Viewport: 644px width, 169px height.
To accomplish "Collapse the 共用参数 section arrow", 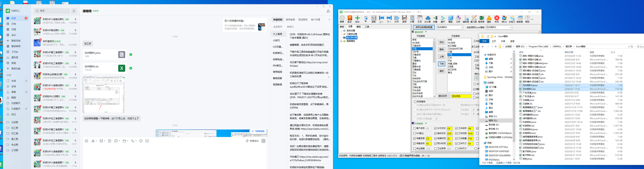I will tap(425, 123).
